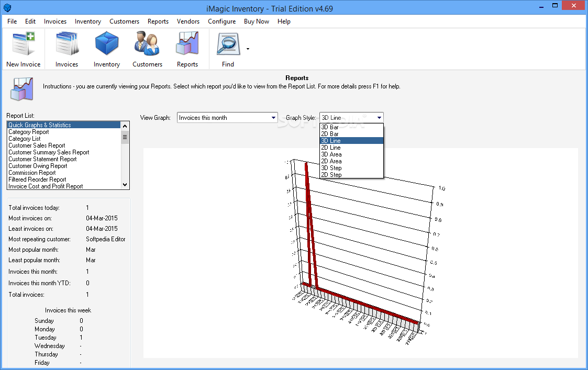The image size is (588, 370).
Task: Open the File menu
Action: [x=12, y=21]
